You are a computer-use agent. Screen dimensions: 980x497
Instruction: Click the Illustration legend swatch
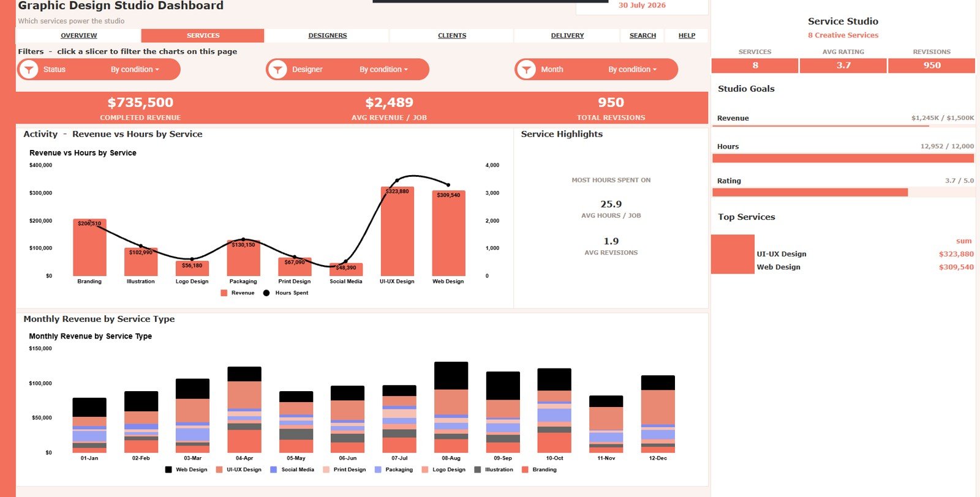click(478, 470)
